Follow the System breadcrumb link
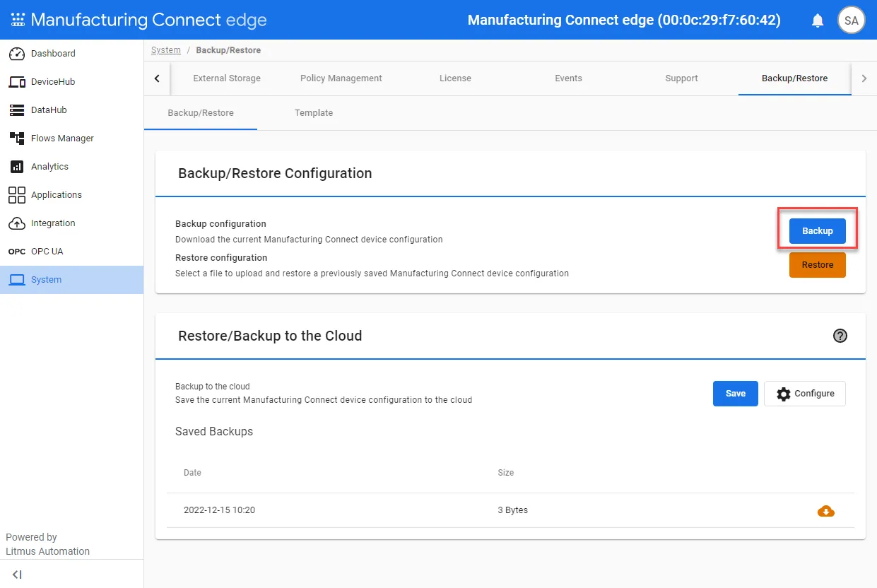This screenshot has height=588, width=877. [x=166, y=50]
